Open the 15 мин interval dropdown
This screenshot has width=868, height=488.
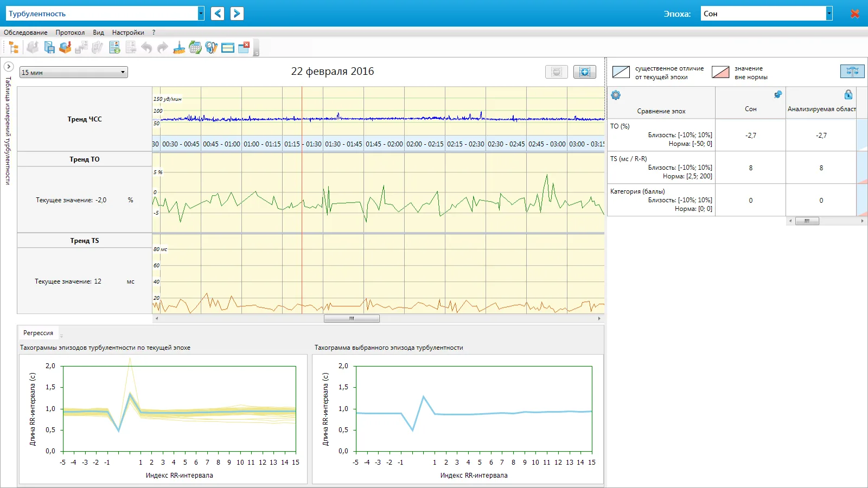74,72
